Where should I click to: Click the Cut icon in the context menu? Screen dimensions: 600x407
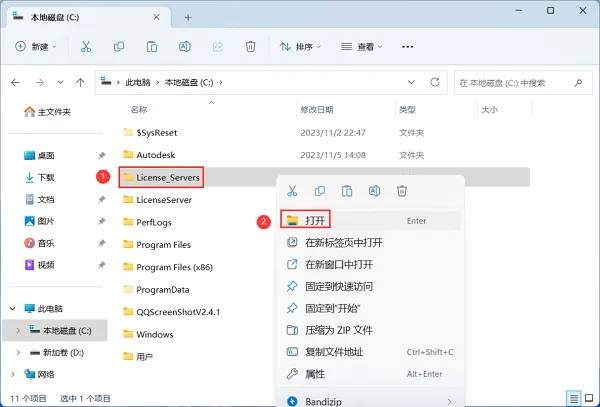(x=292, y=190)
